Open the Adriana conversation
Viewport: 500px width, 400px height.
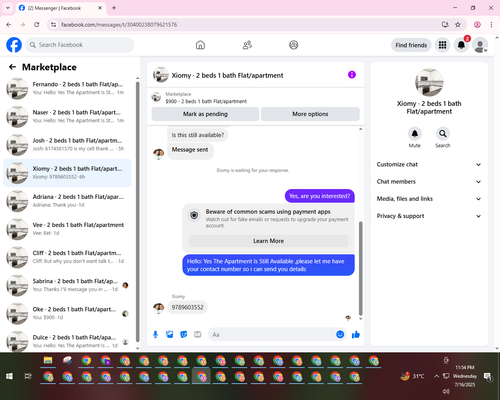point(68,201)
